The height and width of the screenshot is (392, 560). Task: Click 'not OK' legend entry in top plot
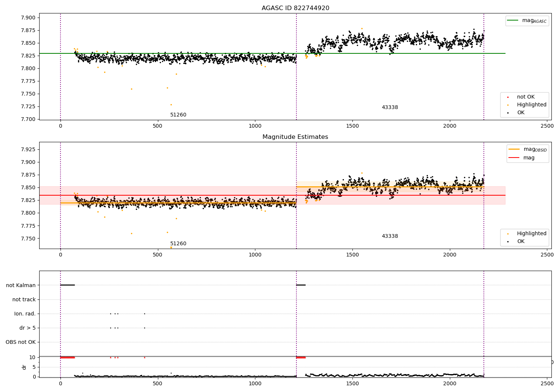pyautogui.click(x=526, y=97)
